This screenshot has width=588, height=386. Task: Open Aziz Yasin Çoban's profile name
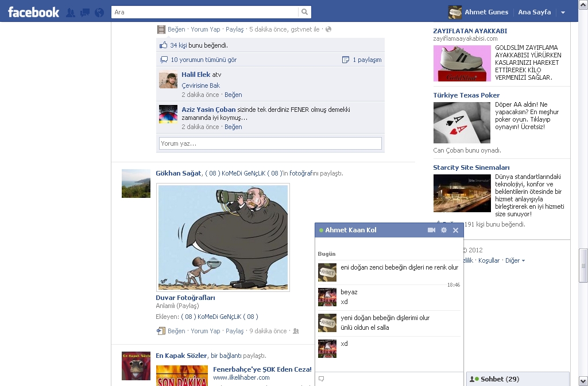208,110
